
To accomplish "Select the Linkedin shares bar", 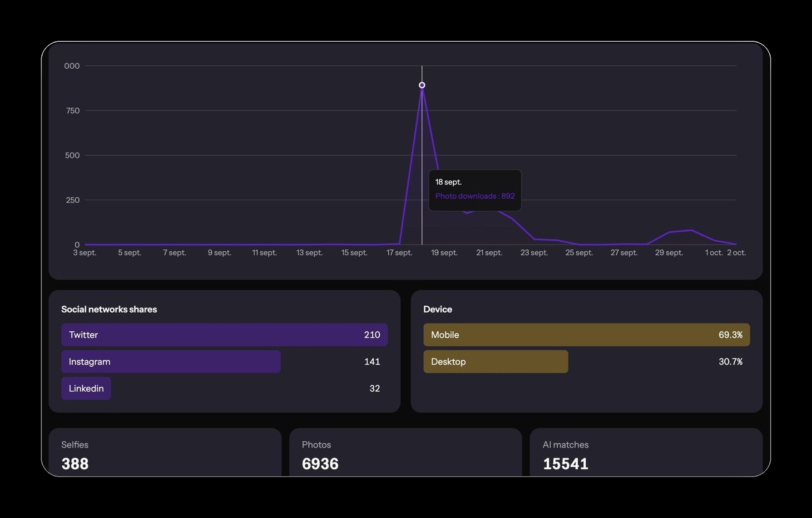I will coord(86,388).
